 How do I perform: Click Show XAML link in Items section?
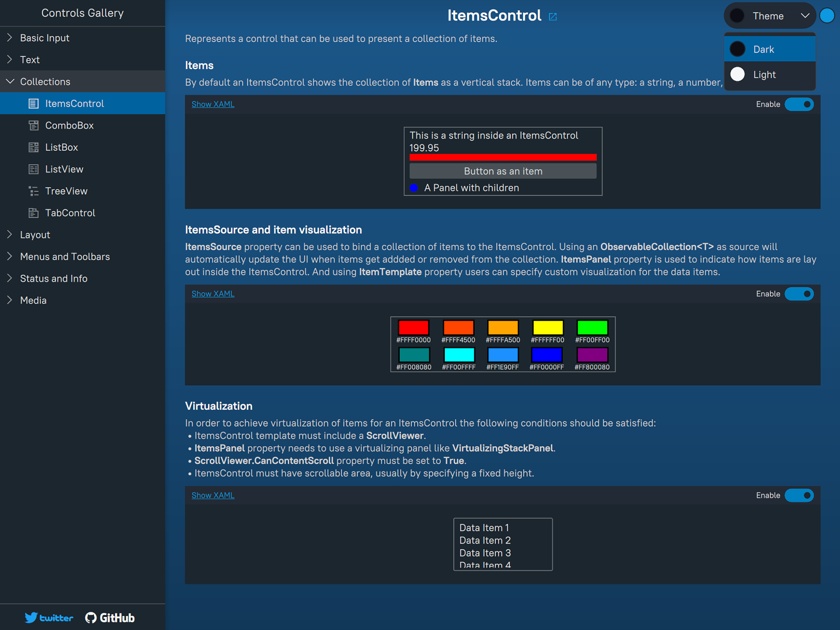(x=213, y=104)
